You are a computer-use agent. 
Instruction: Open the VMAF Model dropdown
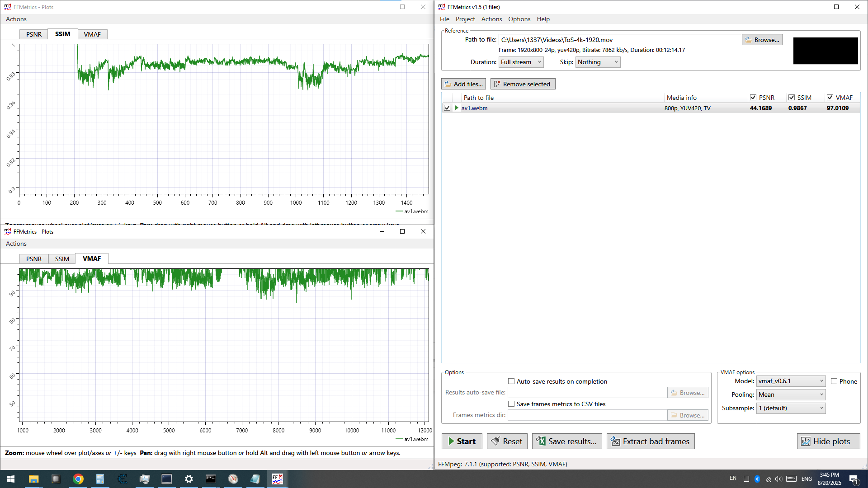pos(790,381)
